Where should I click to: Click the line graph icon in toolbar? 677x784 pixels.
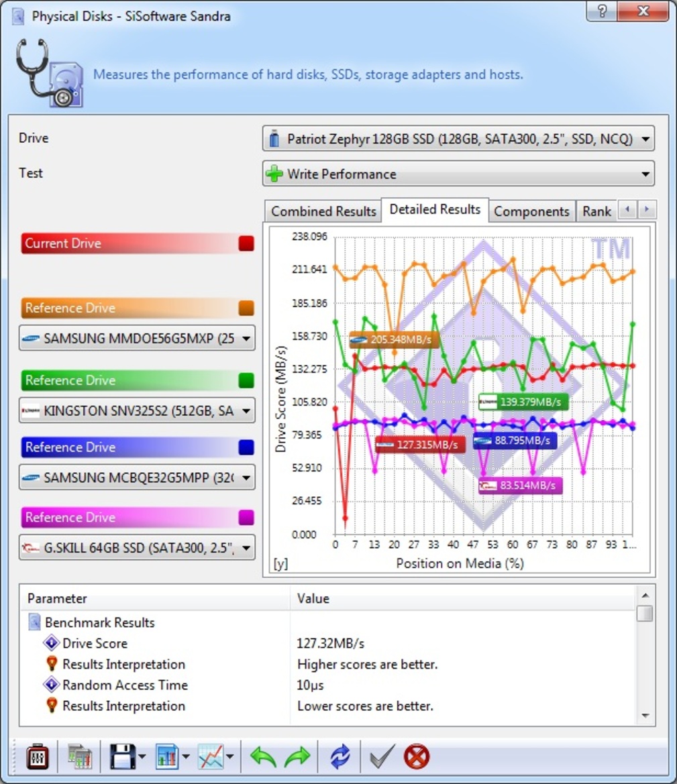pos(211,757)
